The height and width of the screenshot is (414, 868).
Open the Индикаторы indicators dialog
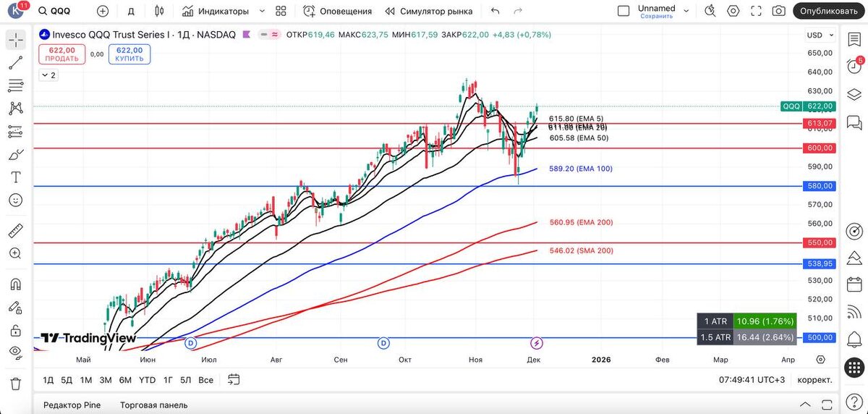pos(216,11)
